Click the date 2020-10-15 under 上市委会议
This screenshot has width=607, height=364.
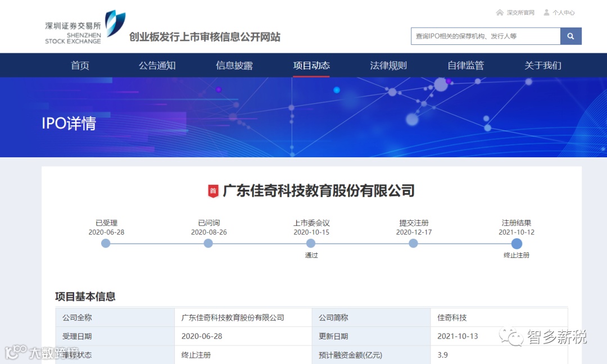pyautogui.click(x=311, y=232)
